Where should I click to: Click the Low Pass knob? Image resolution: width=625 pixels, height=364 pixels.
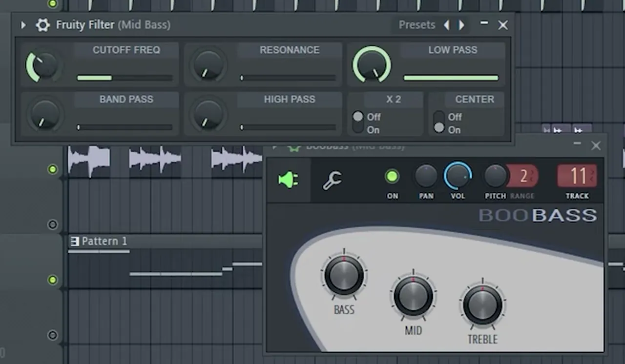coord(372,65)
